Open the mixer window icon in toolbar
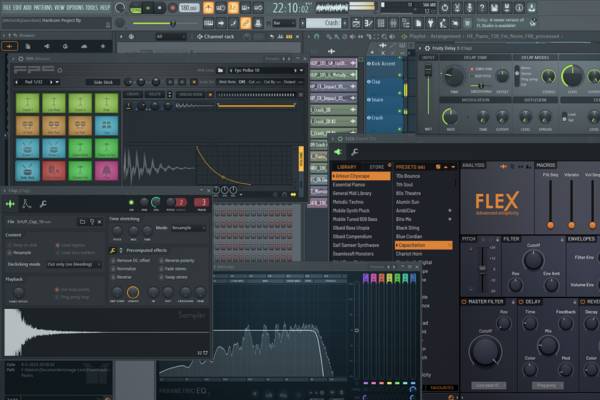Screen dimensions: 600x400 pyautogui.click(x=393, y=23)
